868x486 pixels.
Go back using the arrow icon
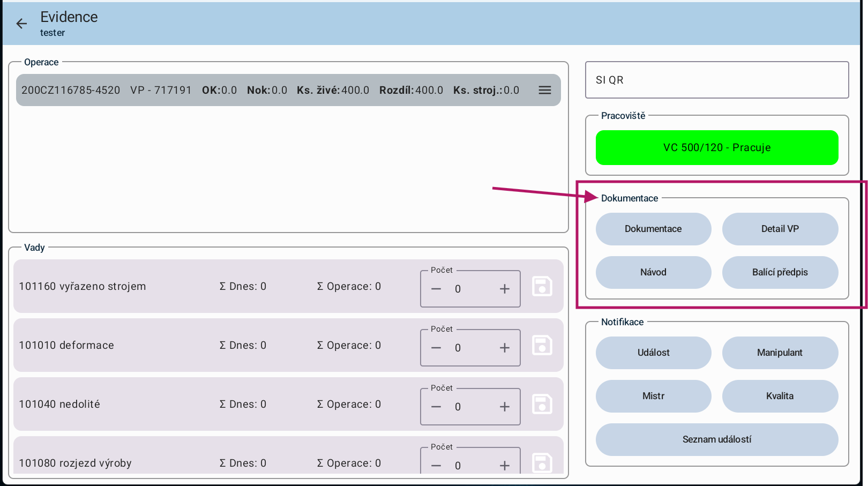pyautogui.click(x=21, y=24)
